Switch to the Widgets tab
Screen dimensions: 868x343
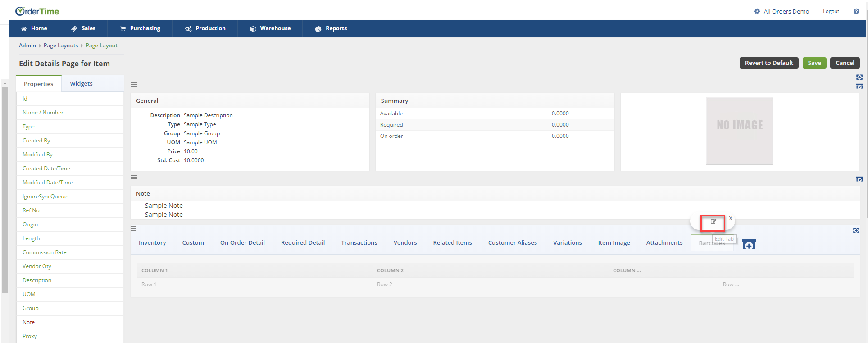coord(81,83)
